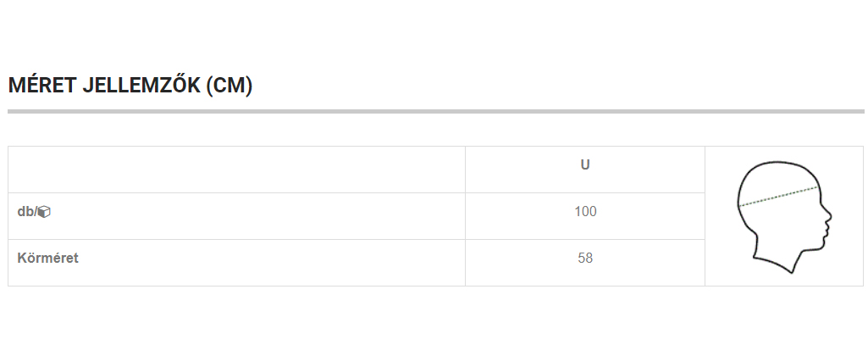Click the back-of-head end of dotted line
This screenshot has height=356, width=868.
click(x=739, y=205)
